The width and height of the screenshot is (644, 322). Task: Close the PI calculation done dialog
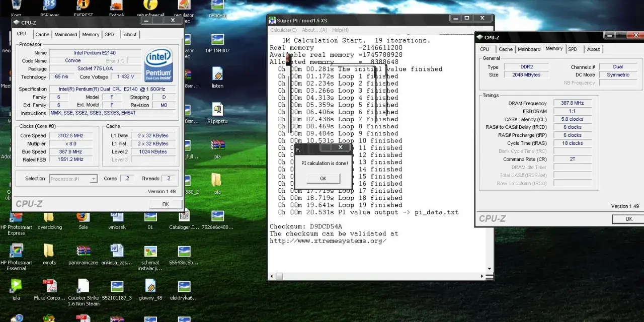tap(341, 147)
